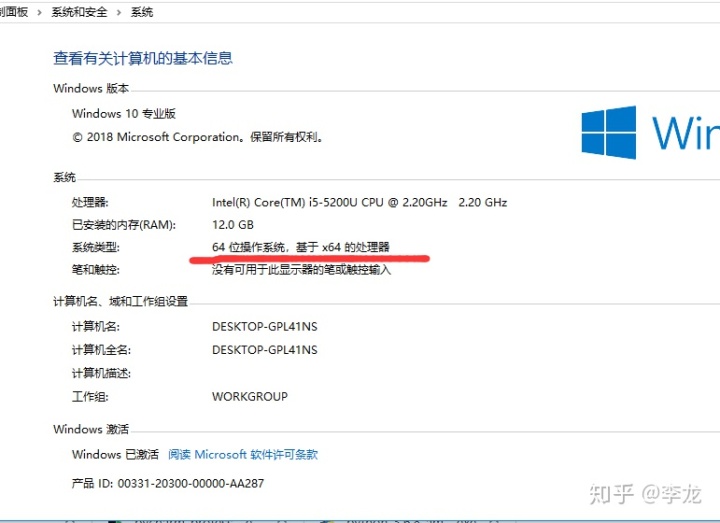
Task: Select 计算机名 value DESKTOP-GPL41NS
Action: (x=264, y=326)
